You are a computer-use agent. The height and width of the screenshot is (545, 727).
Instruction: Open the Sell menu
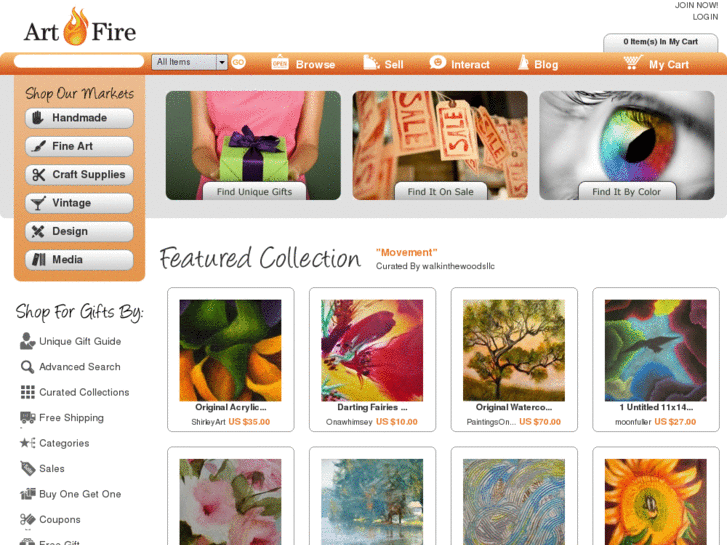[x=383, y=64]
